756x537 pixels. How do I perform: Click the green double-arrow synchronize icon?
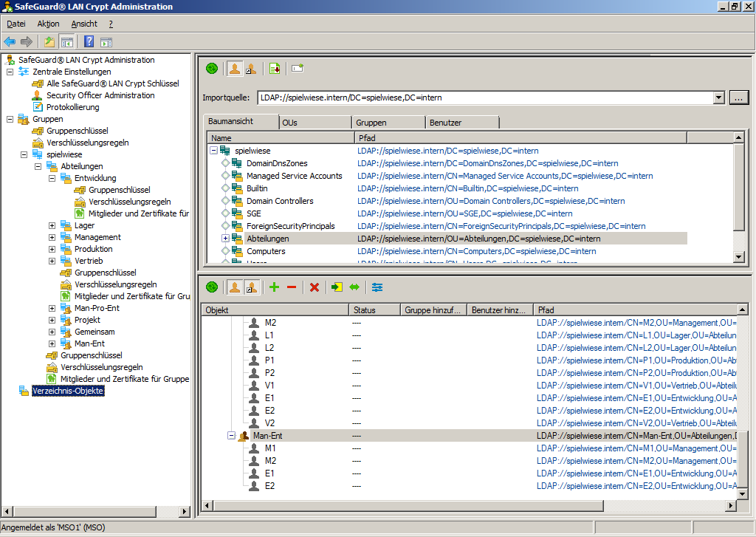354,287
